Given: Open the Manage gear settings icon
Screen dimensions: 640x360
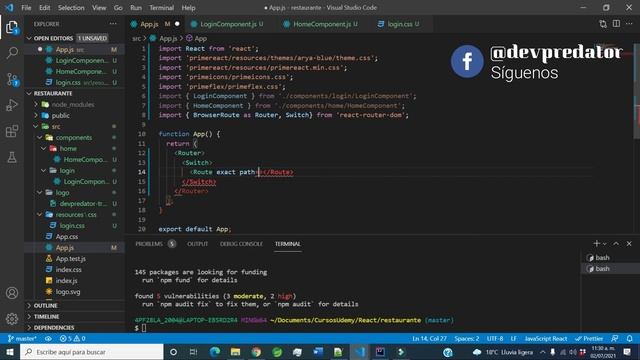Looking at the screenshot, I should [x=12, y=318].
